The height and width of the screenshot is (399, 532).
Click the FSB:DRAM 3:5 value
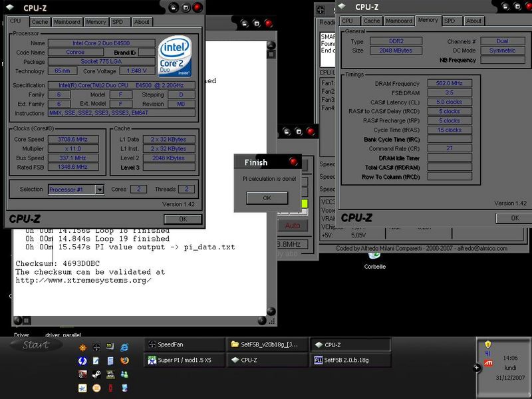tap(450, 92)
